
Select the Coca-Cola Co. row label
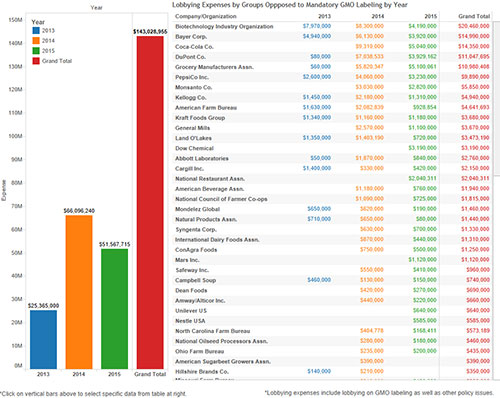pos(194,47)
